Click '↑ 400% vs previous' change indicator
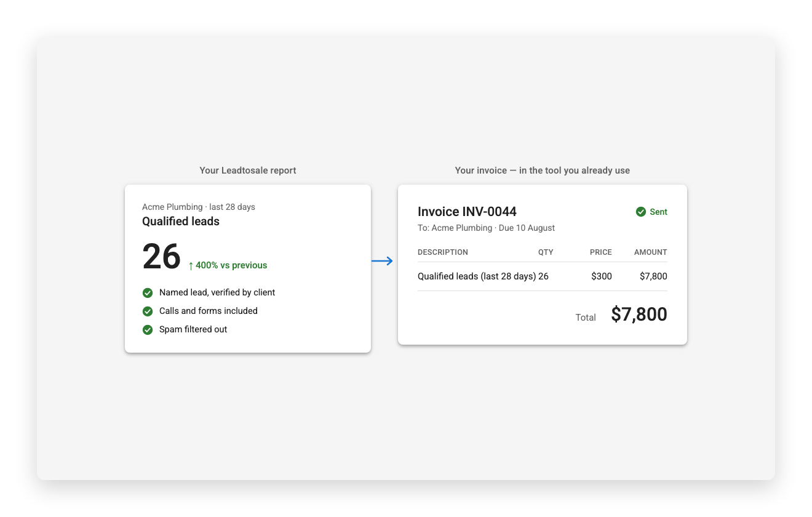Image resolution: width=812 pixels, height=517 pixels. coord(228,265)
